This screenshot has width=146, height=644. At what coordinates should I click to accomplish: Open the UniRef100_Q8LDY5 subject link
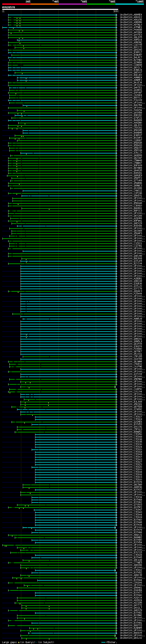(x=131, y=37)
